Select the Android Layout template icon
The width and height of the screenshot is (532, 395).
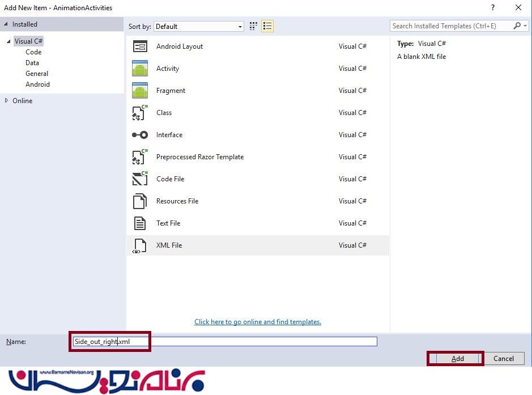click(140, 46)
